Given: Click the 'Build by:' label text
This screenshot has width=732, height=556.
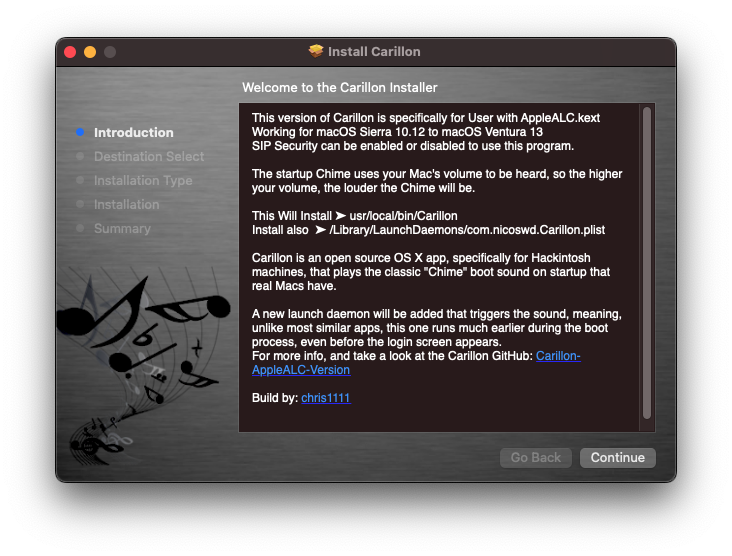Looking at the screenshot, I should 274,398.
